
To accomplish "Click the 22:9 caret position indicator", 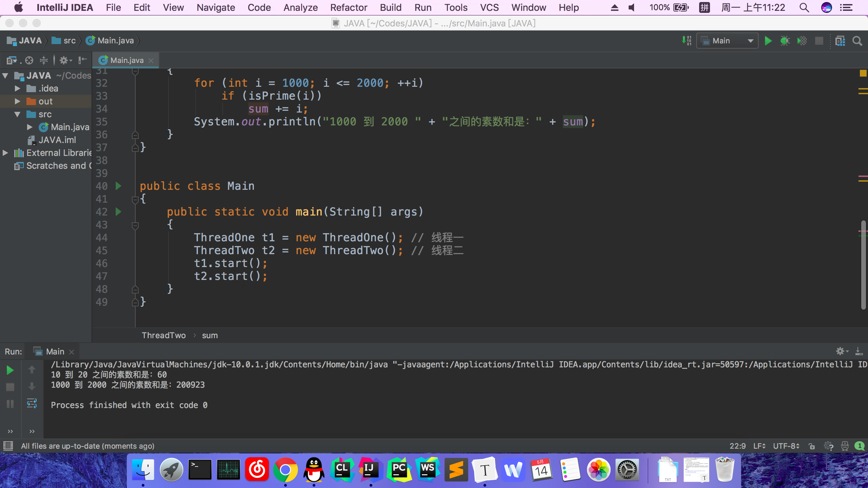I will click(x=738, y=446).
